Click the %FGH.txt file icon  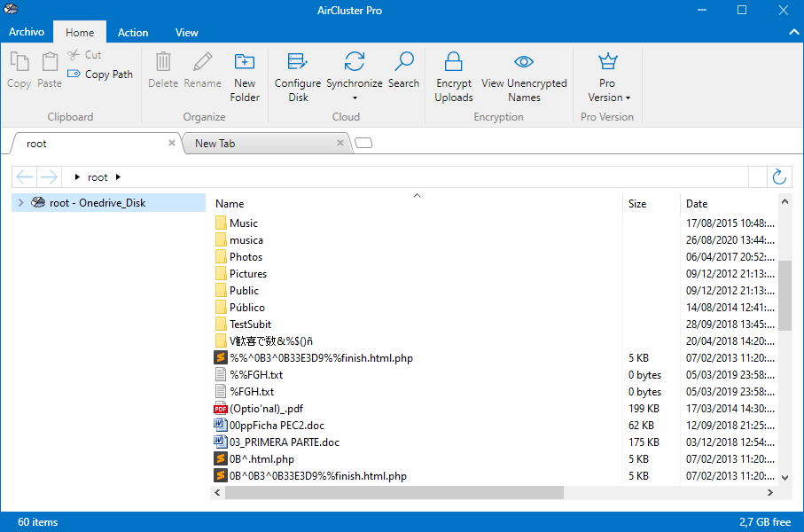221,392
